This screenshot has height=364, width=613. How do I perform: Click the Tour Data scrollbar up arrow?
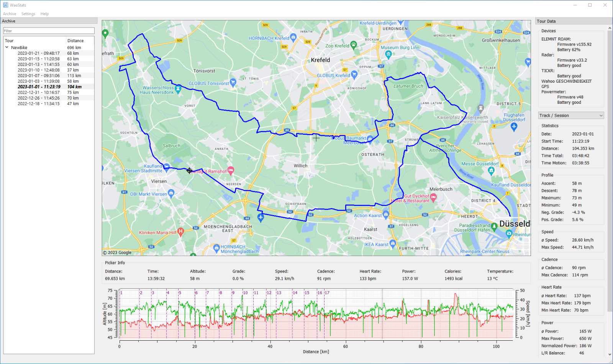coord(610,28)
